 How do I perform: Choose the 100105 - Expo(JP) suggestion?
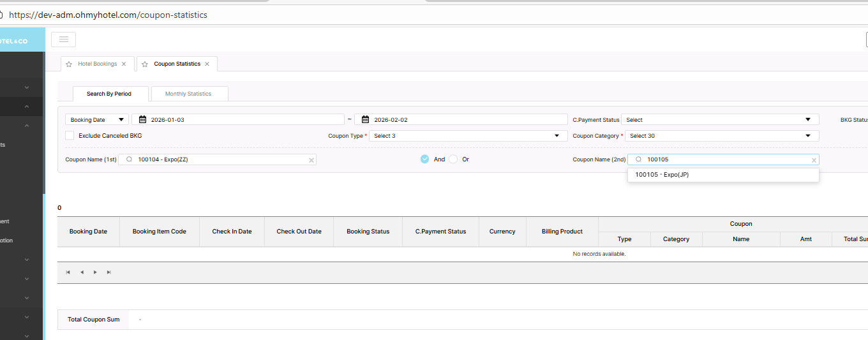click(662, 175)
